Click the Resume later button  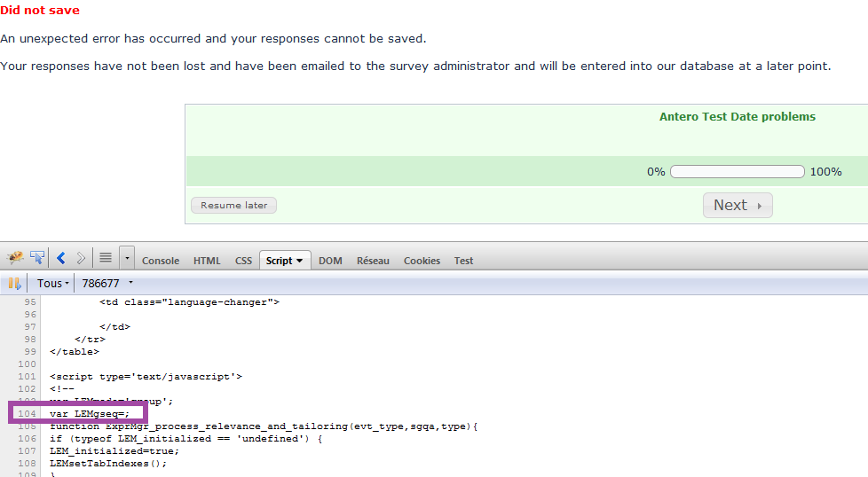click(234, 205)
